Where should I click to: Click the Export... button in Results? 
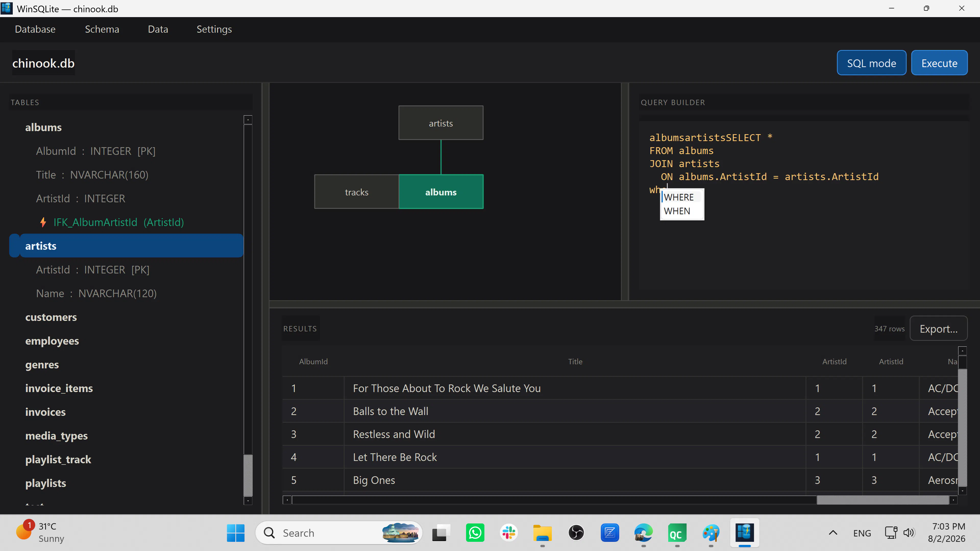(x=938, y=329)
